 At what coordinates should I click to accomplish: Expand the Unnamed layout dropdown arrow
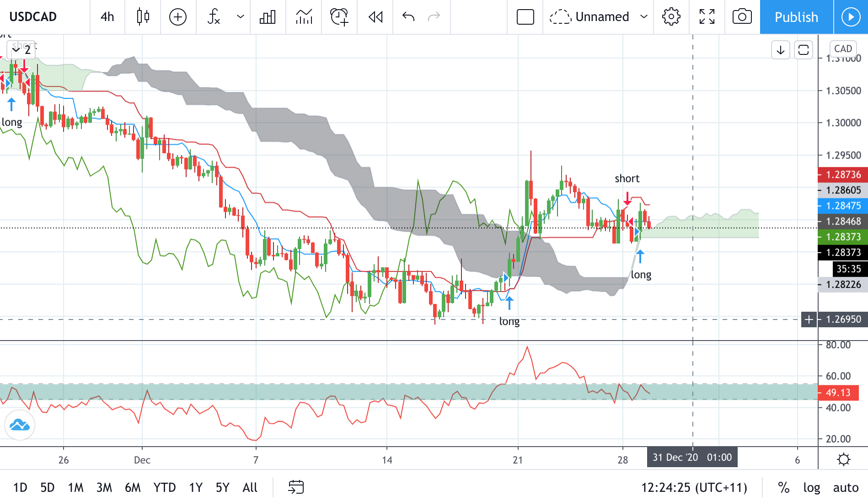point(644,17)
